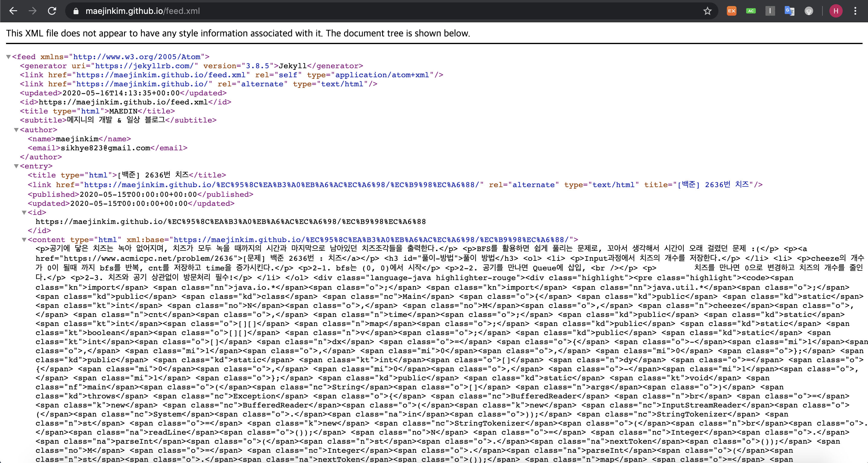Go forward with the forward arrow

(32, 11)
